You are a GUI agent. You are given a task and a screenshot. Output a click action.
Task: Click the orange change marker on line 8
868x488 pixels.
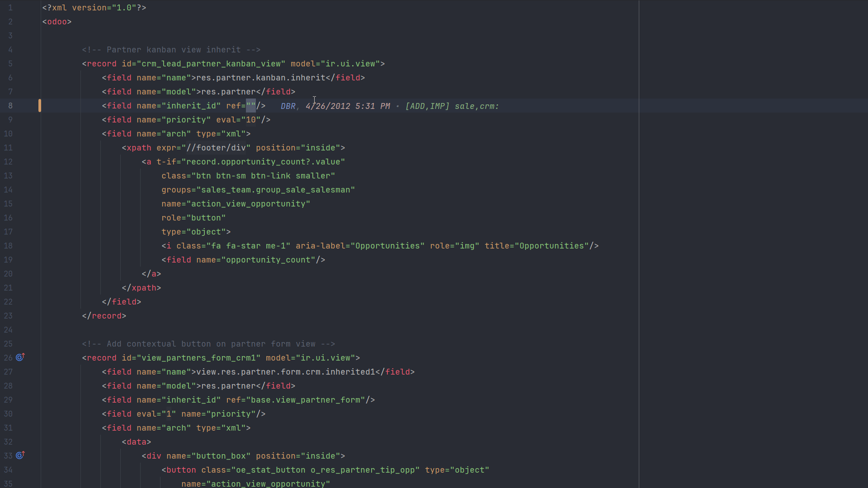pos(40,106)
